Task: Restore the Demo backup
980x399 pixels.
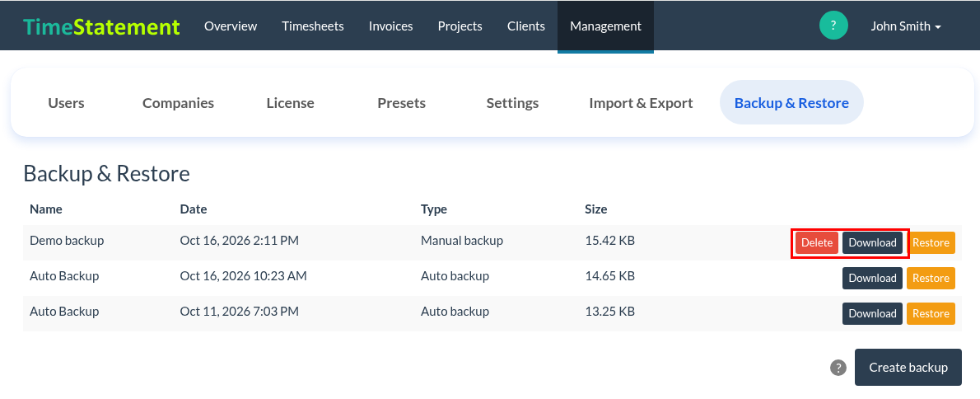Action: tap(931, 242)
